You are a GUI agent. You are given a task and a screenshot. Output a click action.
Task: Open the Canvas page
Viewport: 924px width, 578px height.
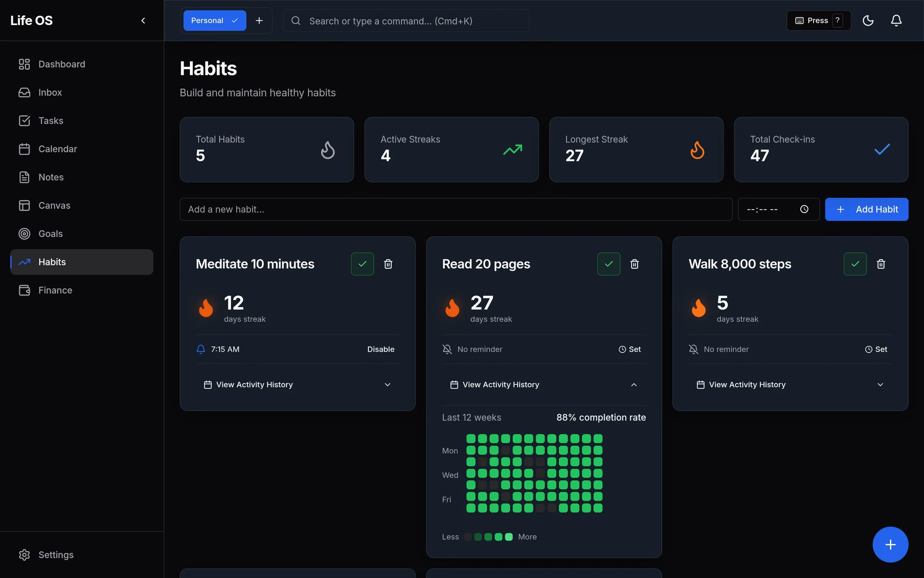coord(82,205)
